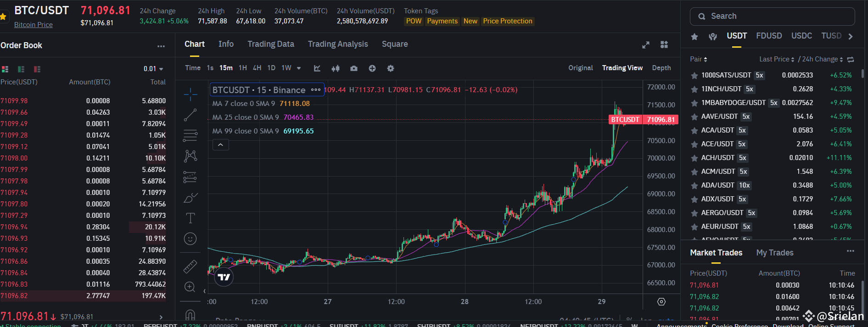Toggle the magnet mode tool
Image resolution: width=868 pixels, height=327 pixels.
[x=190, y=315]
